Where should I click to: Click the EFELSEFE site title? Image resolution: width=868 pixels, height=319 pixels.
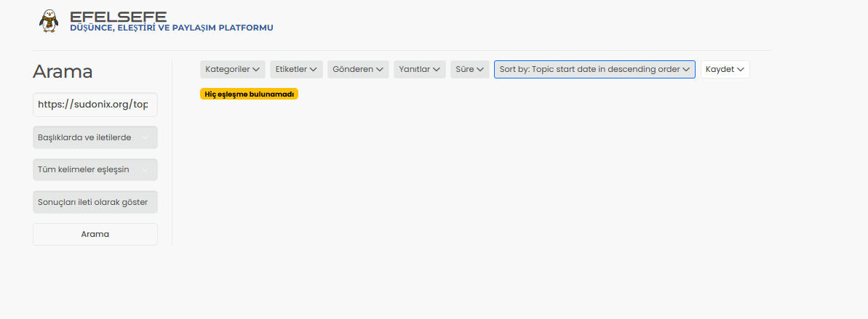click(x=118, y=16)
